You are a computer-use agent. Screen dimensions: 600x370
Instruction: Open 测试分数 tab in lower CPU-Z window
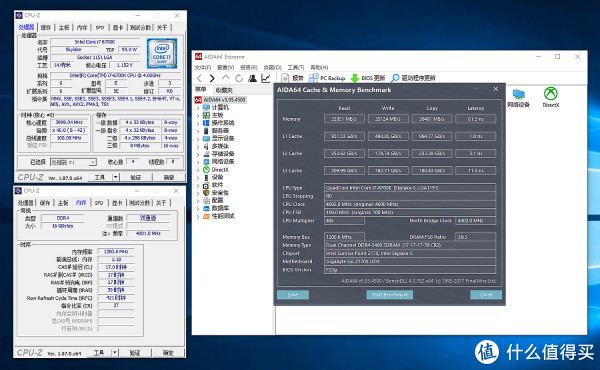139,203
